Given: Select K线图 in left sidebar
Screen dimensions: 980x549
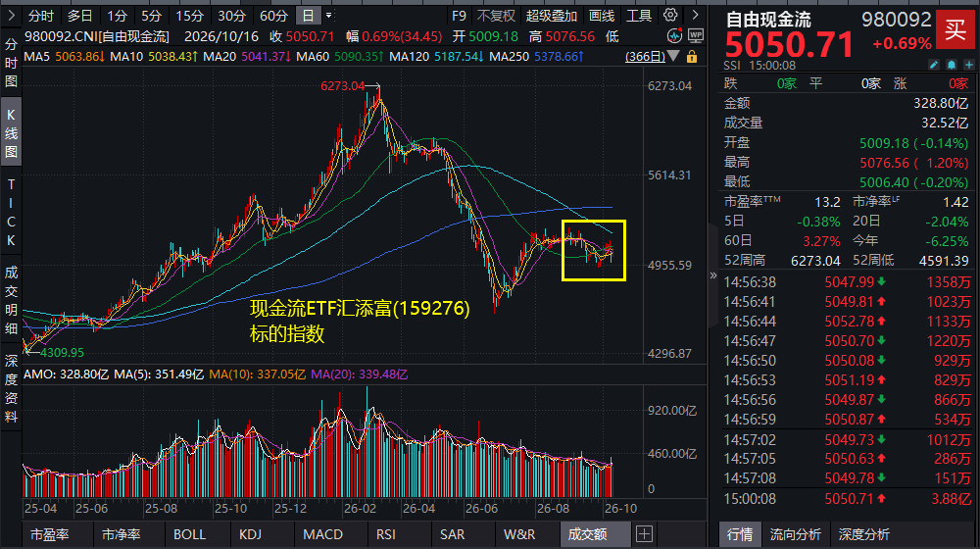Looking at the screenshot, I should pos(11,132).
